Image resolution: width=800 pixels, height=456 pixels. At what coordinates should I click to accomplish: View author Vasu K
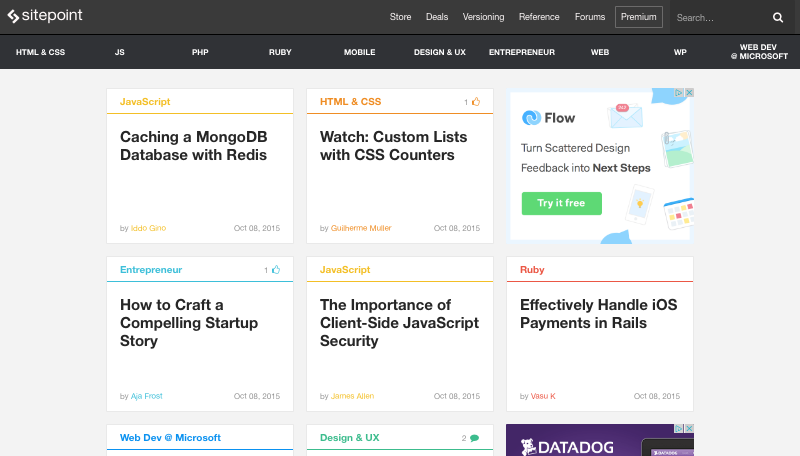tap(543, 396)
